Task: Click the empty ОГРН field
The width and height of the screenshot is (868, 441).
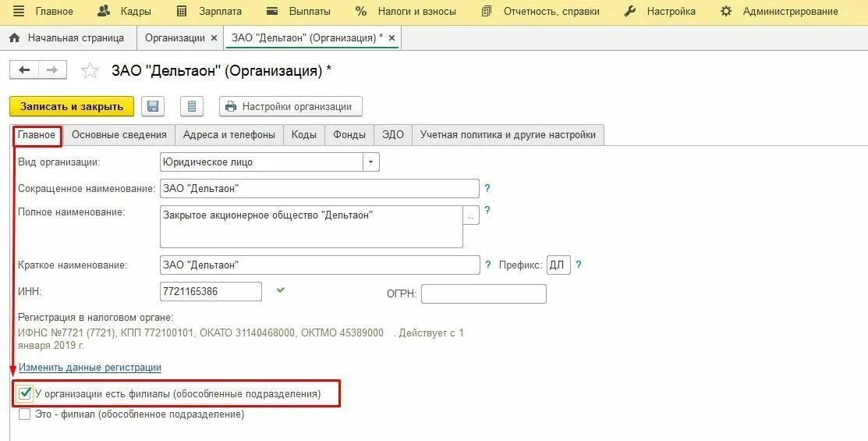Action: 484,293
